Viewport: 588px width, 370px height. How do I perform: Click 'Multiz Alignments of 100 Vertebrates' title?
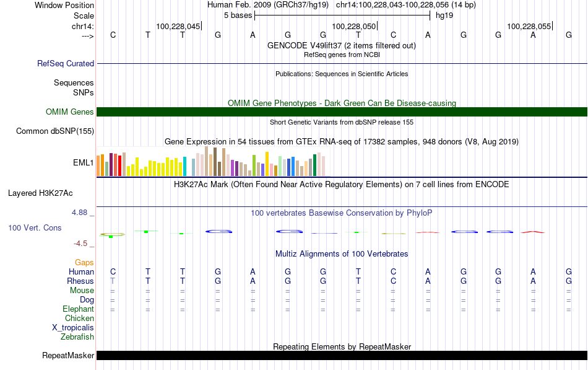click(342, 254)
